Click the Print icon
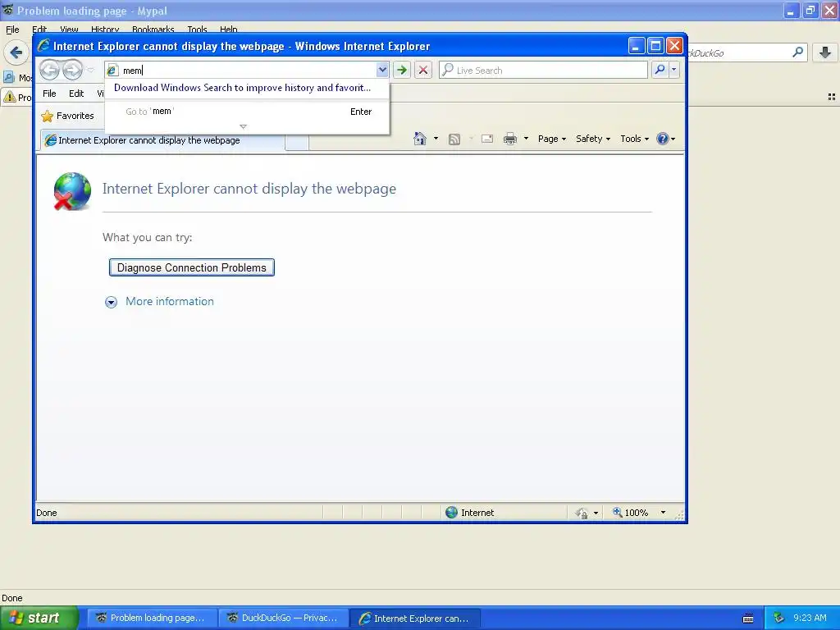This screenshot has width=840, height=630. pos(509,139)
